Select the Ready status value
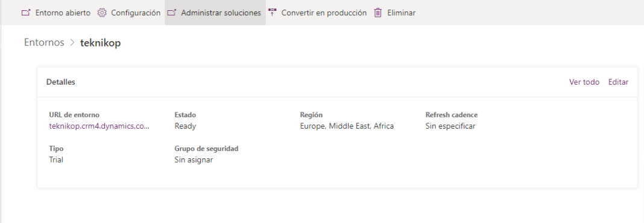 tap(185, 126)
